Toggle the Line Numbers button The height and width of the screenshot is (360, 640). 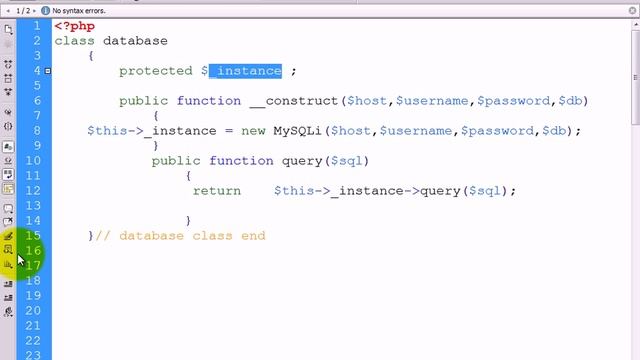pos(8,147)
